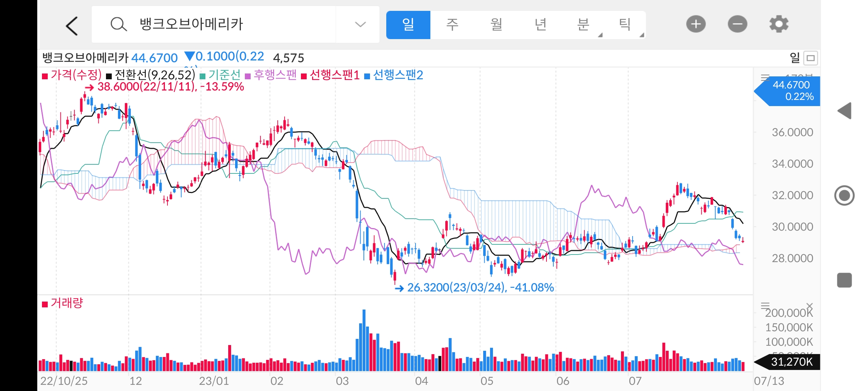Image resolution: width=868 pixels, height=391 pixels.
Task: Open the 틱 tick interval dropdown
Action: [x=625, y=25]
